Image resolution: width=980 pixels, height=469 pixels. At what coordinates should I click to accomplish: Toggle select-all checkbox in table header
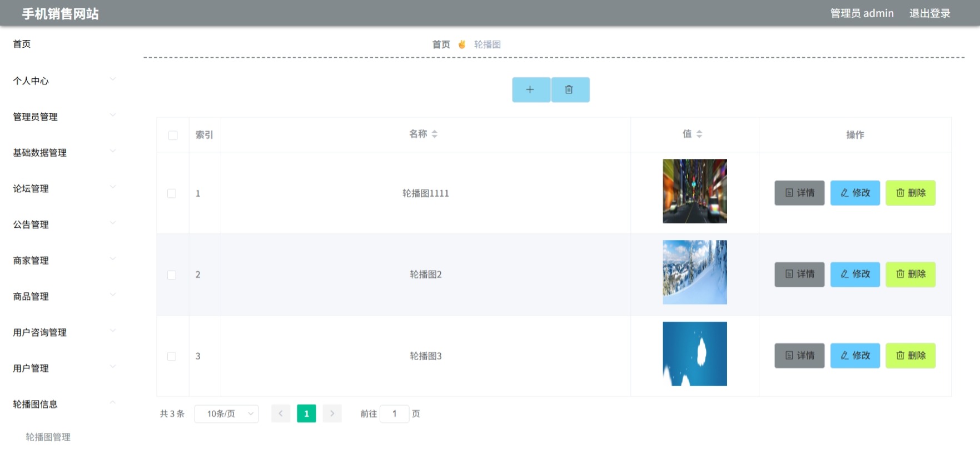coord(173,135)
